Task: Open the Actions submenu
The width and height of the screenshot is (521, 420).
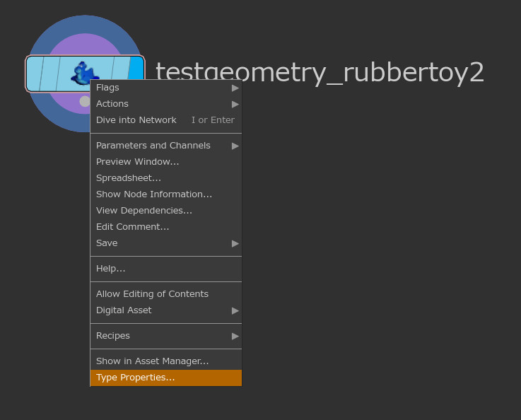Action: (112, 104)
